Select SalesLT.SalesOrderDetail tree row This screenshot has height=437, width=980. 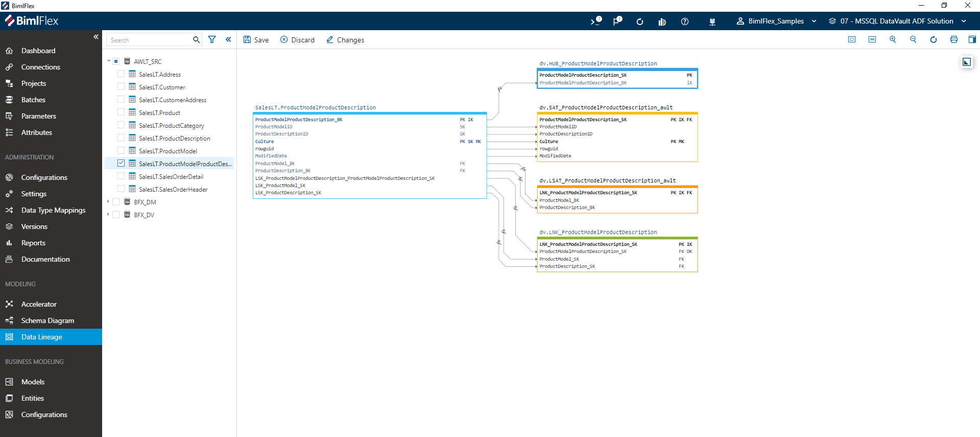pyautogui.click(x=169, y=176)
